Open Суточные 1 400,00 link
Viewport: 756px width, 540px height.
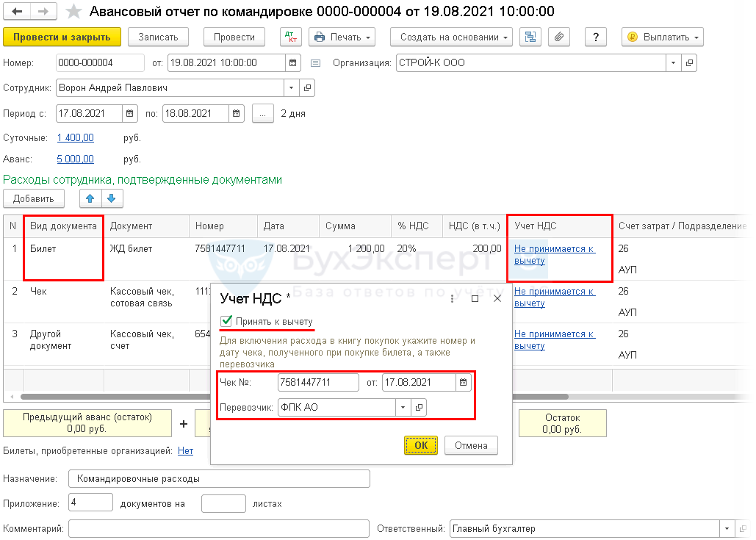click(75, 138)
